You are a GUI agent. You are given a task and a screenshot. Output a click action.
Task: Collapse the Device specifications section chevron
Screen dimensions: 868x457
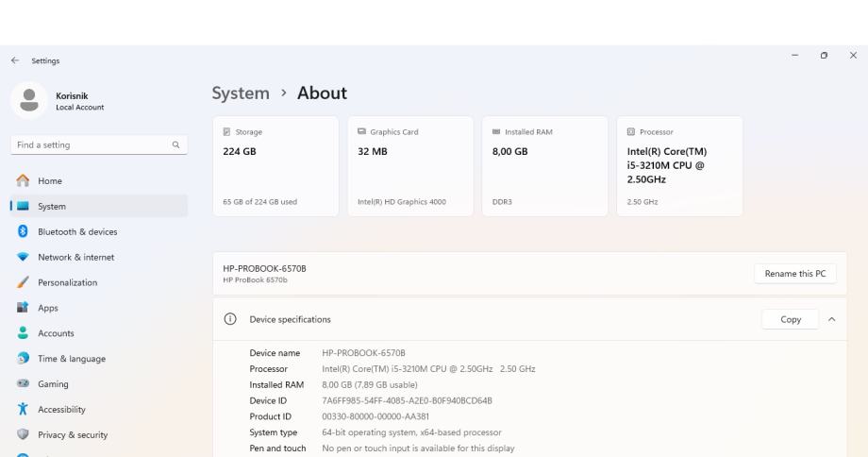point(831,319)
